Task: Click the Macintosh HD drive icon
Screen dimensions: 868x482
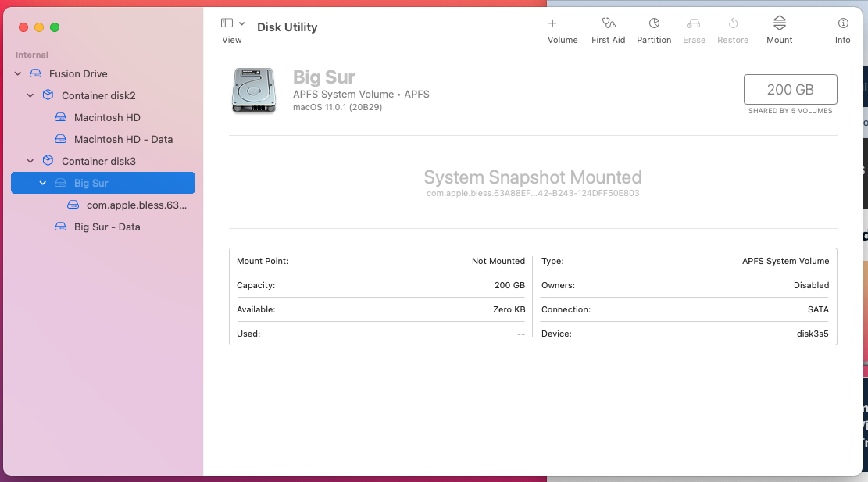Action: [x=61, y=117]
